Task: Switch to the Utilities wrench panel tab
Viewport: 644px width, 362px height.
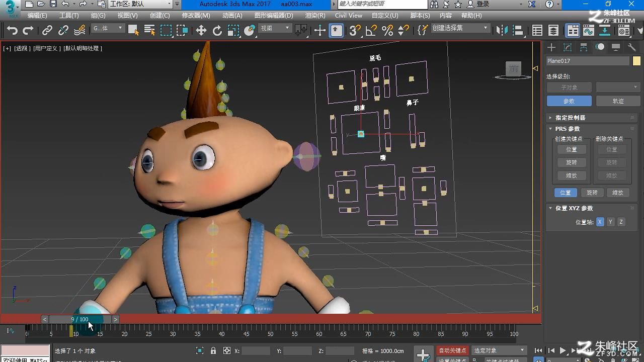Action: pos(632,47)
